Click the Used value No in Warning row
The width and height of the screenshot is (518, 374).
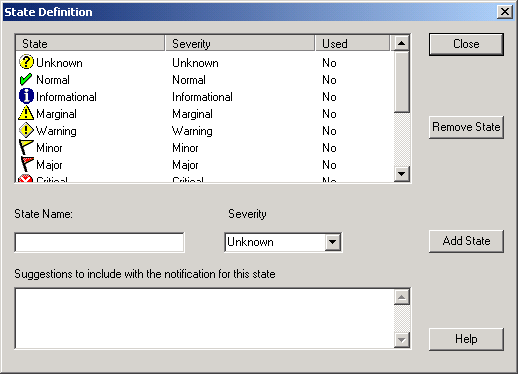pos(329,131)
